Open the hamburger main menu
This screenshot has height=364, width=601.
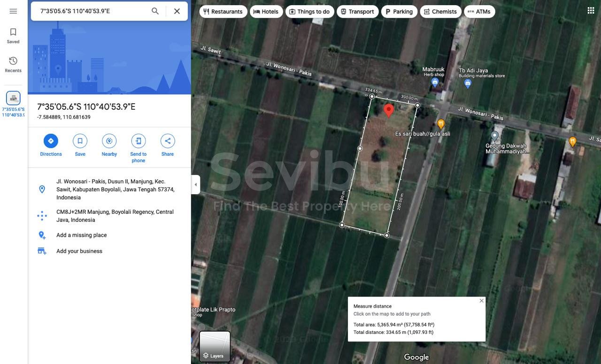tap(13, 11)
